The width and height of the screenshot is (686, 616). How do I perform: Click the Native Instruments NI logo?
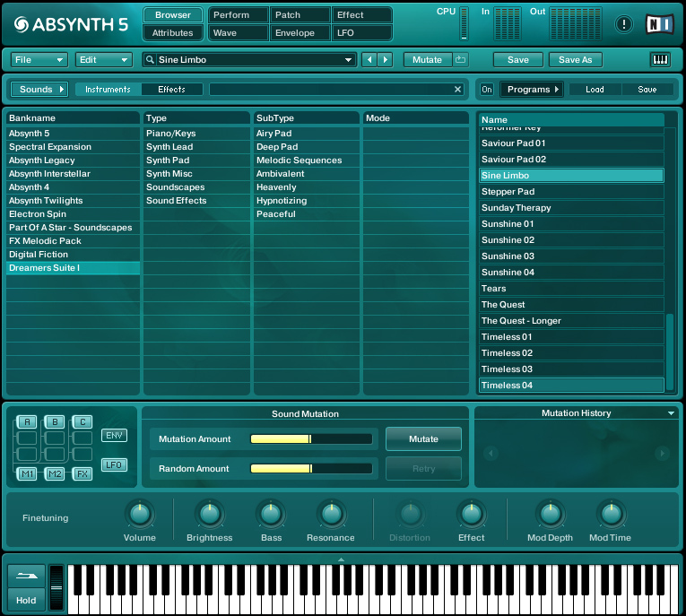tap(660, 24)
